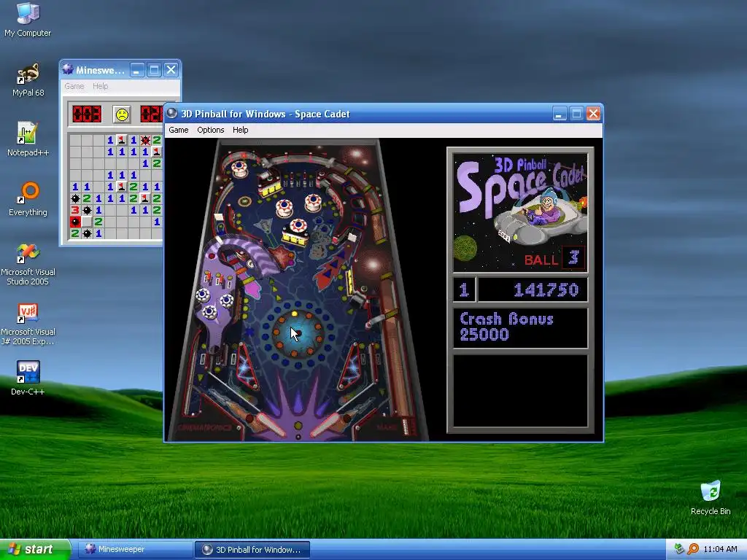Click the Minesweeper 003 mine counter
747x560 pixels.
[87, 114]
